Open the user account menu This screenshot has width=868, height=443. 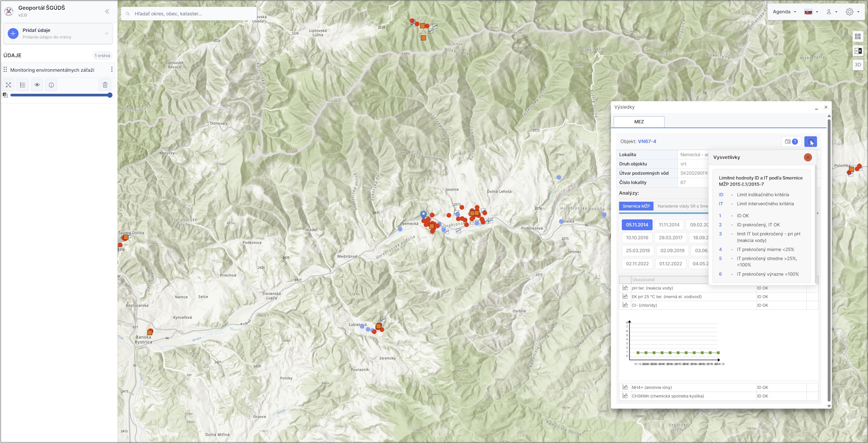point(831,12)
